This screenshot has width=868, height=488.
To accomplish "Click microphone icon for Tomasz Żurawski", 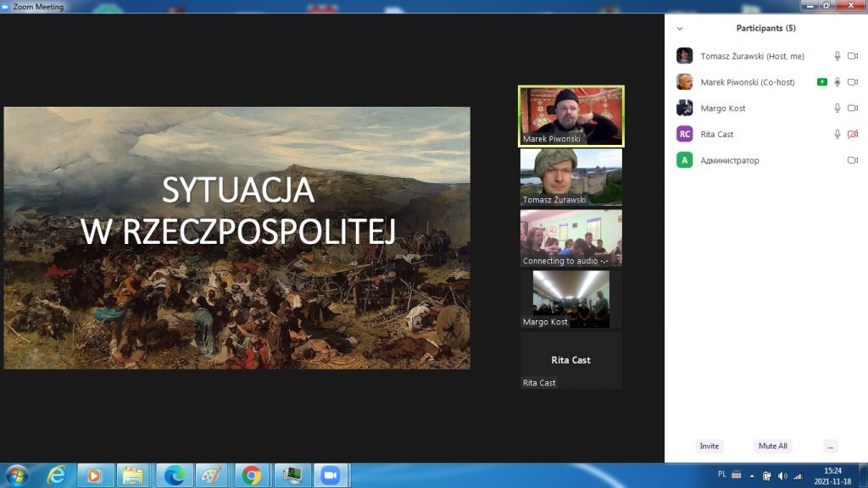I will tap(837, 56).
